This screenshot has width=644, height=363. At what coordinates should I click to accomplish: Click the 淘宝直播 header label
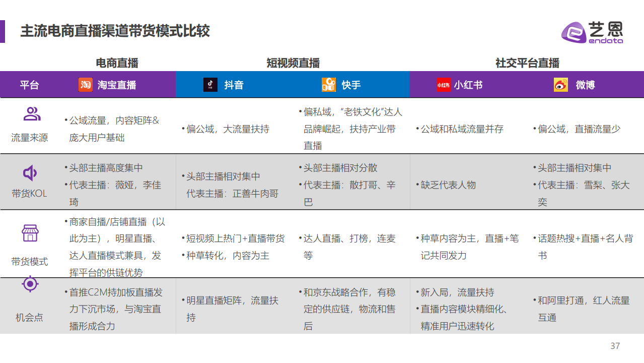(x=117, y=85)
